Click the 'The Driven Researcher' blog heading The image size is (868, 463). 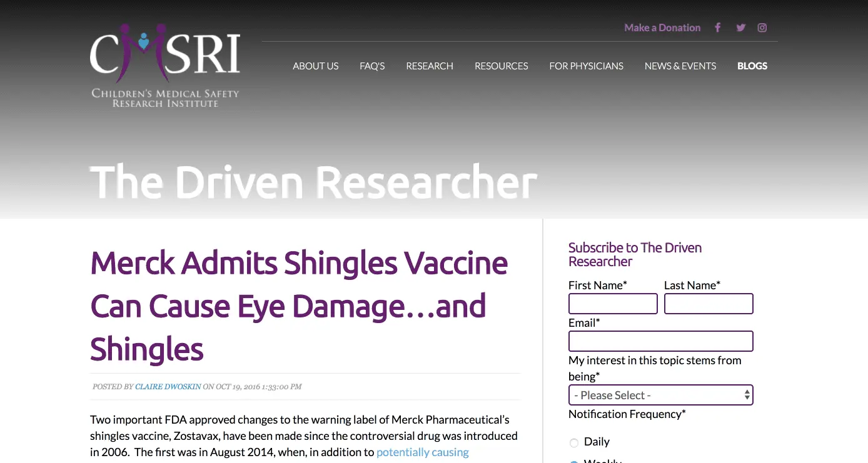(x=314, y=182)
